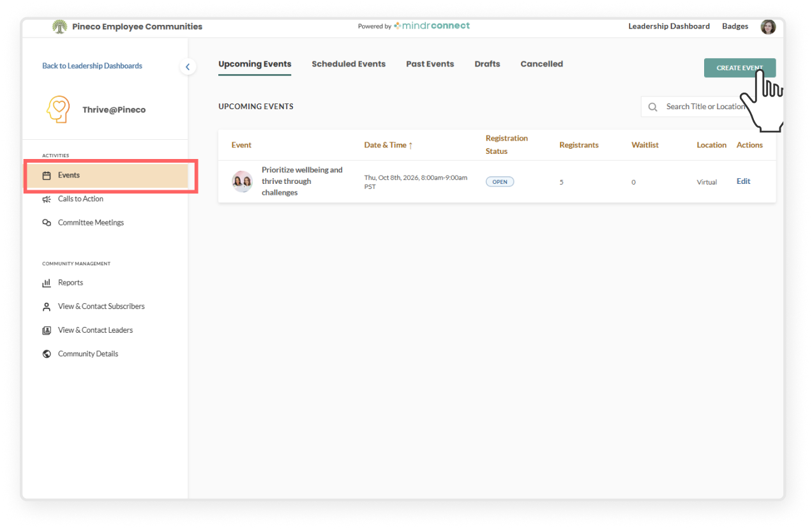Image resolution: width=812 pixels, height=530 pixels.
Task: Open Committee Meetings in sidebar
Action: 91,223
